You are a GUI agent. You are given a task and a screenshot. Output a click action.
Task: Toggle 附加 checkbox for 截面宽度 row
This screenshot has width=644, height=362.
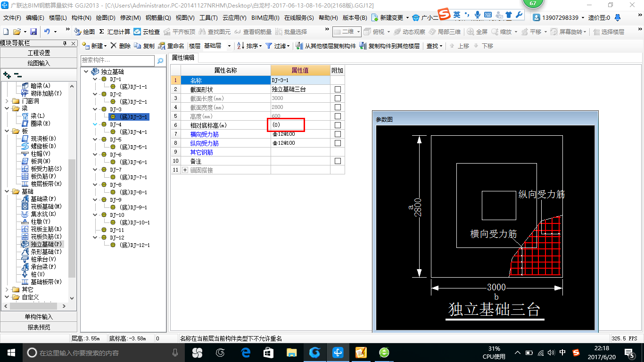click(x=338, y=107)
